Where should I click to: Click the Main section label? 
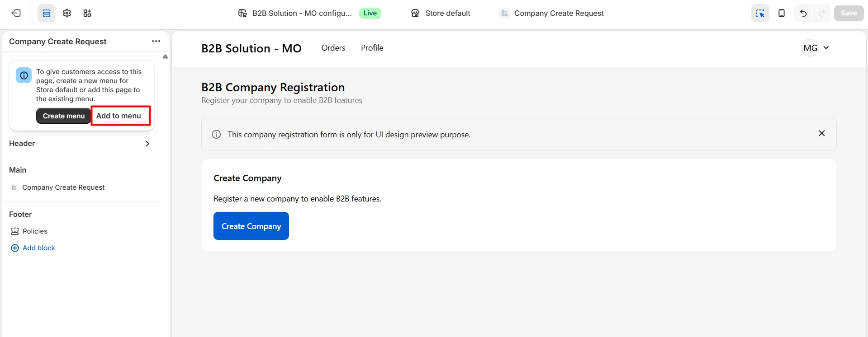[x=18, y=170]
